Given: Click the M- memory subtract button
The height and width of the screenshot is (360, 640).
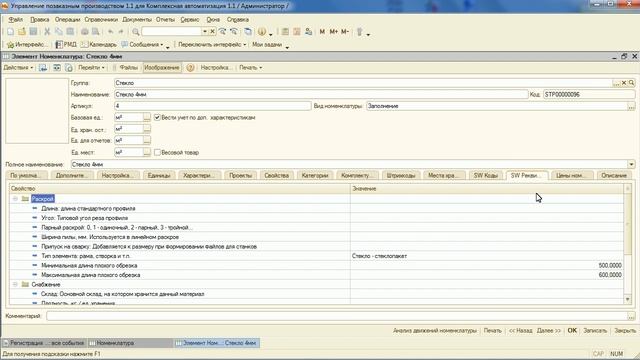Looking at the screenshot, I should (x=345, y=31).
